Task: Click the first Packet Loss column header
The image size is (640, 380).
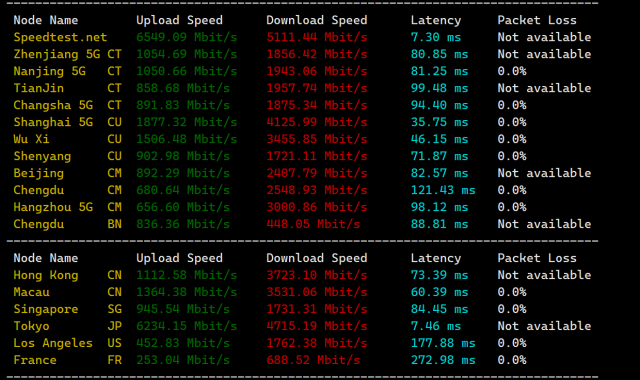Action: click(537, 20)
